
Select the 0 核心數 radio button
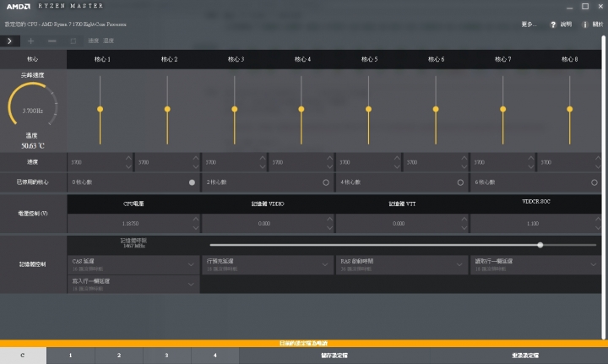click(192, 182)
